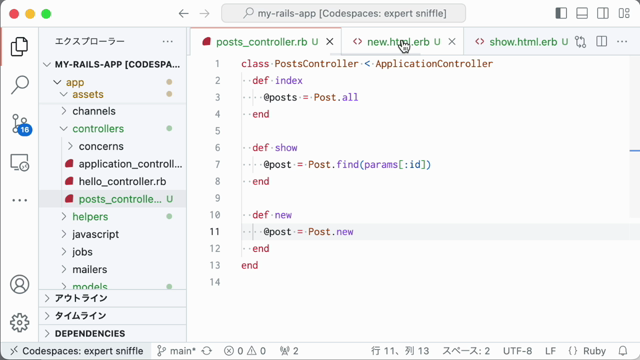Open application_controller file in explorer

pyautogui.click(x=113, y=164)
